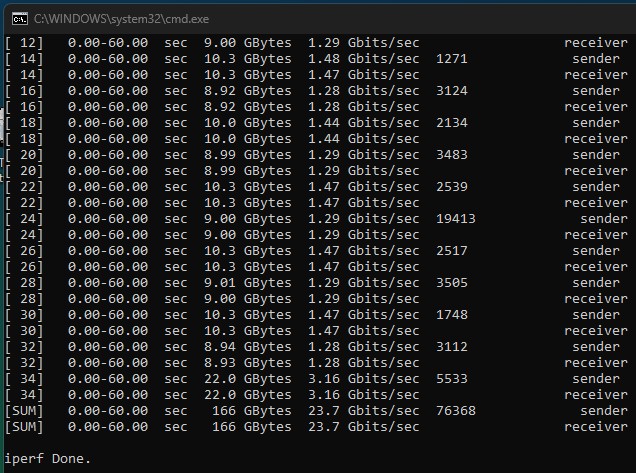
Task: Click the retransmit value 3483
Action: tap(452, 155)
